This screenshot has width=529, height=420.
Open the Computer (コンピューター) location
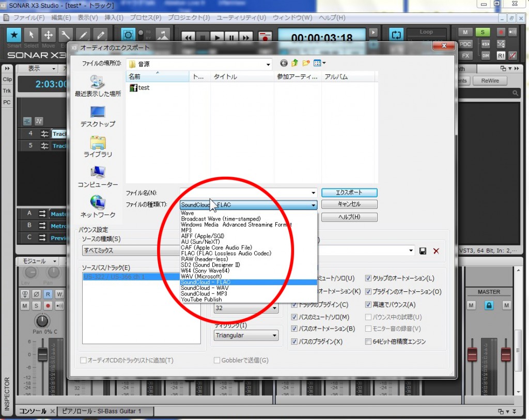point(98,177)
